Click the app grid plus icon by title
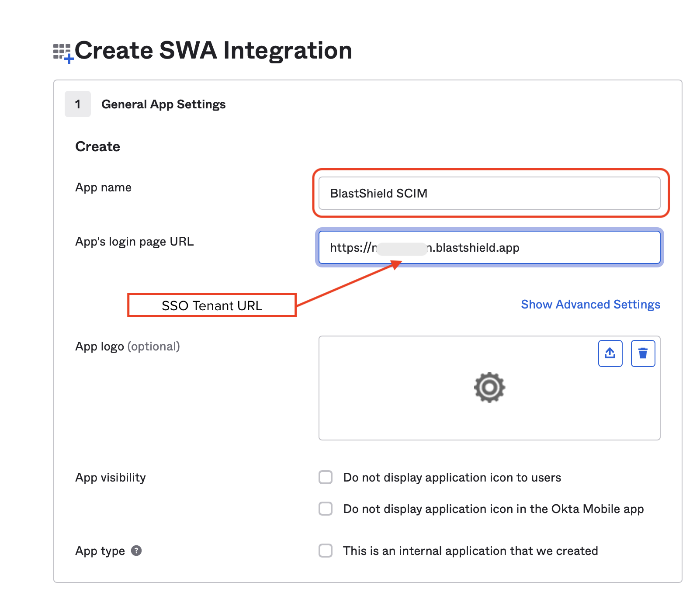This screenshot has width=700, height=610. tap(63, 53)
